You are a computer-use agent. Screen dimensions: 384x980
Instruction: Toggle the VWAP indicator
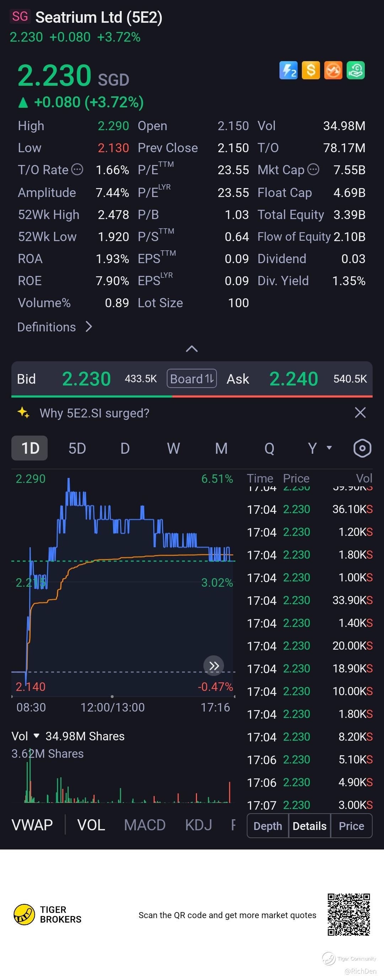(x=32, y=826)
